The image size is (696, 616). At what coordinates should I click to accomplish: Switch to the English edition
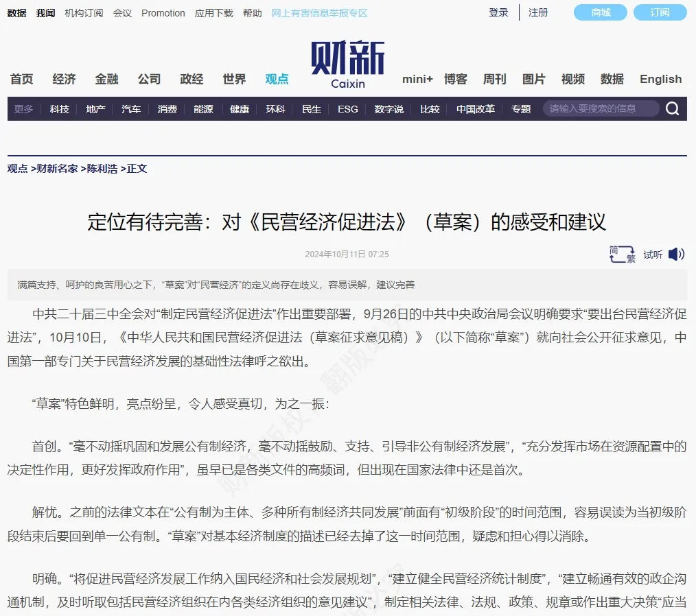pyautogui.click(x=660, y=79)
